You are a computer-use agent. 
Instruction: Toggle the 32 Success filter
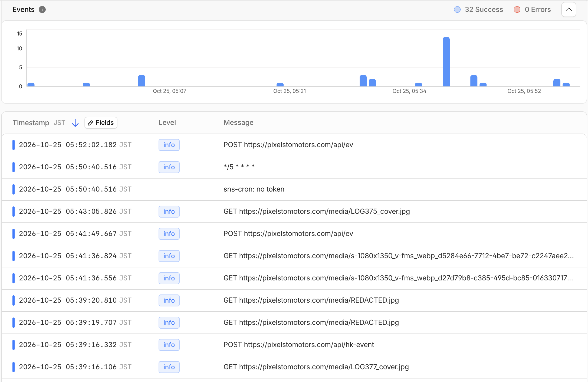478,9
